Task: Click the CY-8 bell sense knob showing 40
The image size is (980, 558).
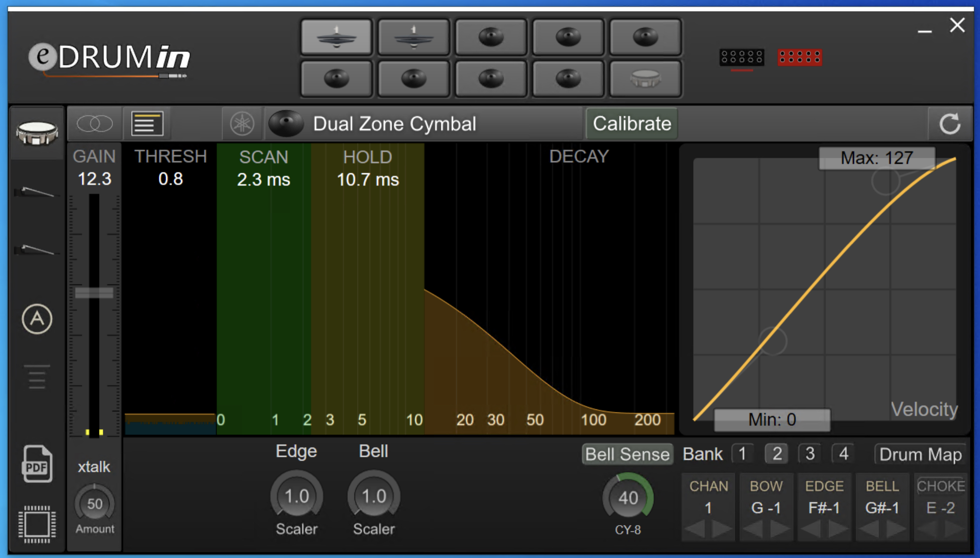Action: coord(628,497)
